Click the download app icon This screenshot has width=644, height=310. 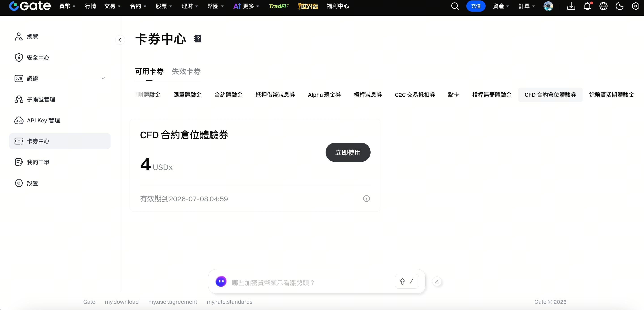(x=571, y=6)
